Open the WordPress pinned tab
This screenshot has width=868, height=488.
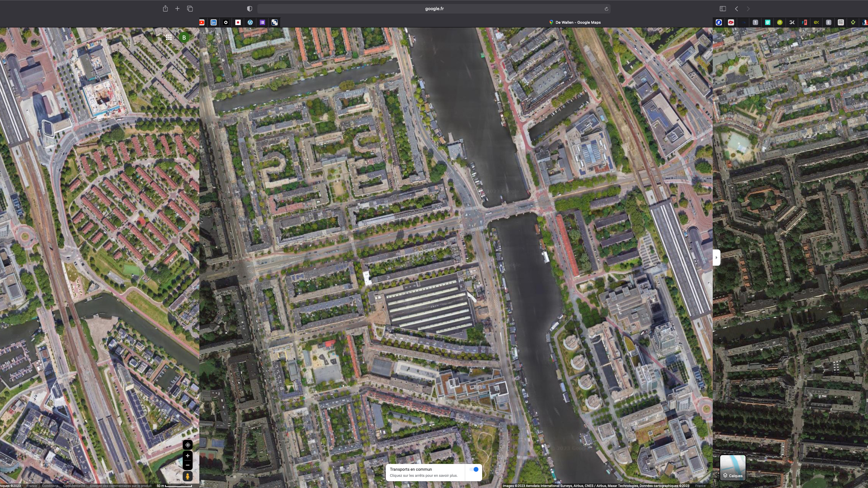coord(250,22)
